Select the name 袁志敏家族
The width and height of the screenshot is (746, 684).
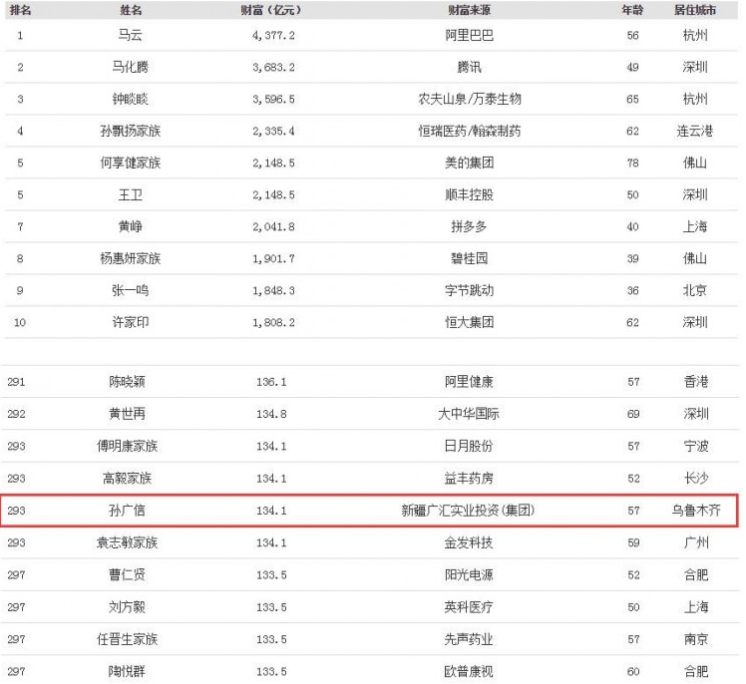click(x=127, y=543)
